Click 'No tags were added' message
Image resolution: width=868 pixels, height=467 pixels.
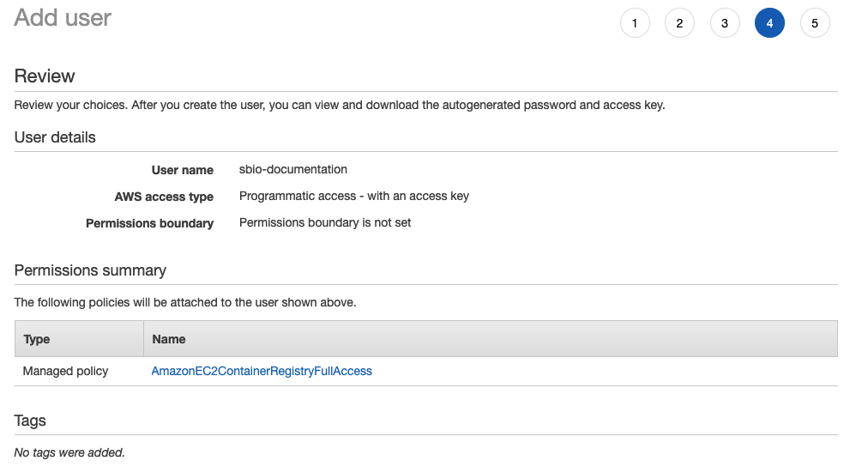(x=69, y=452)
